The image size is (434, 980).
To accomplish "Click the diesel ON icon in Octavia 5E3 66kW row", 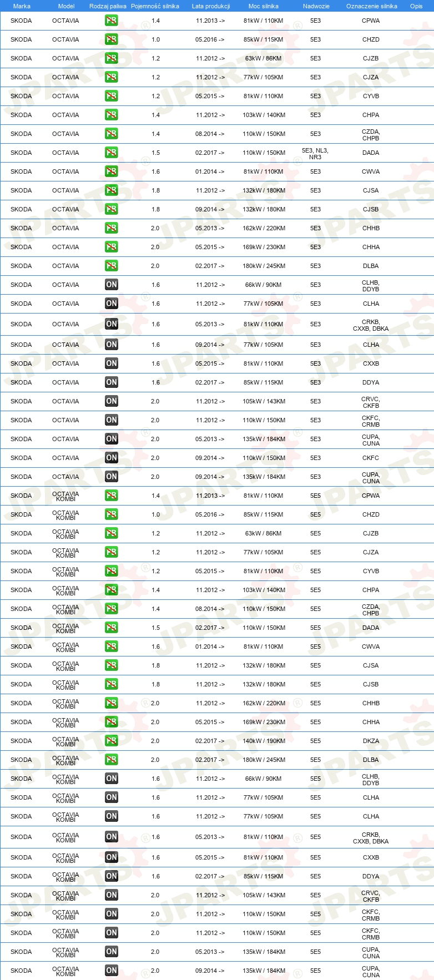I will point(112,285).
